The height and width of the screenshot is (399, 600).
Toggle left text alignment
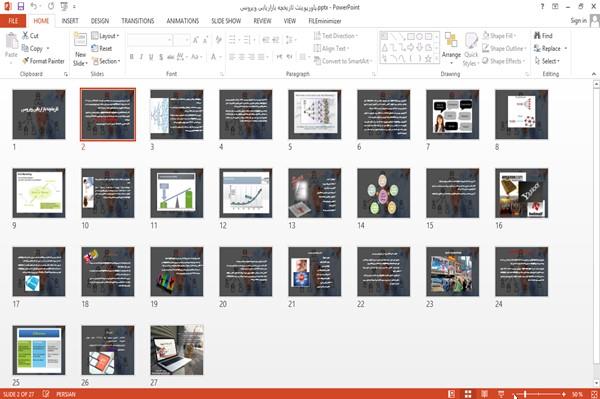click(232, 57)
